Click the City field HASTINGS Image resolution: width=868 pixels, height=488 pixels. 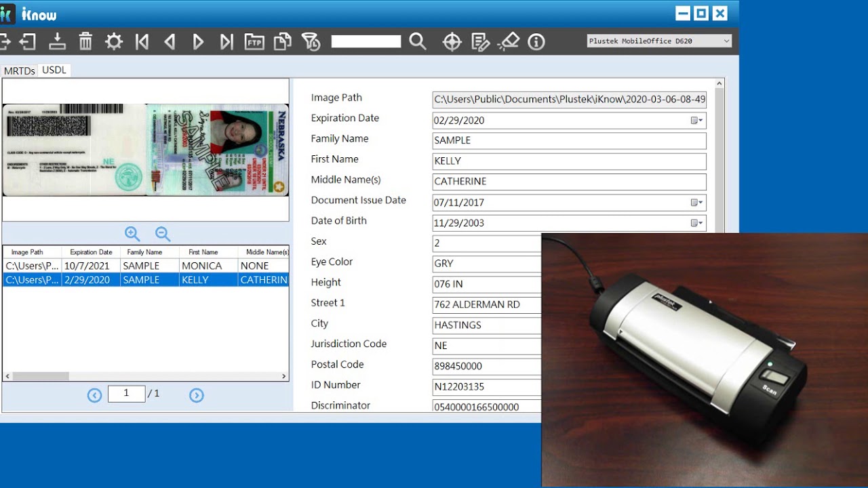coord(487,325)
